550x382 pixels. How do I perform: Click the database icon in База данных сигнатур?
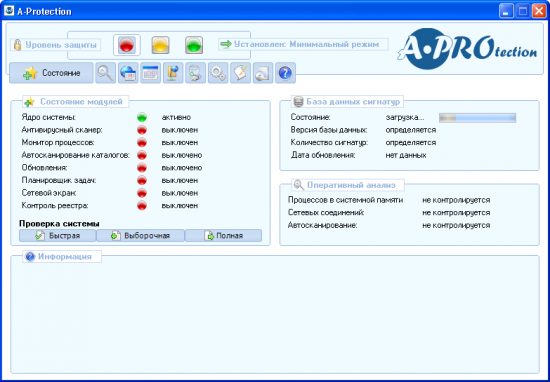pyautogui.click(x=298, y=102)
